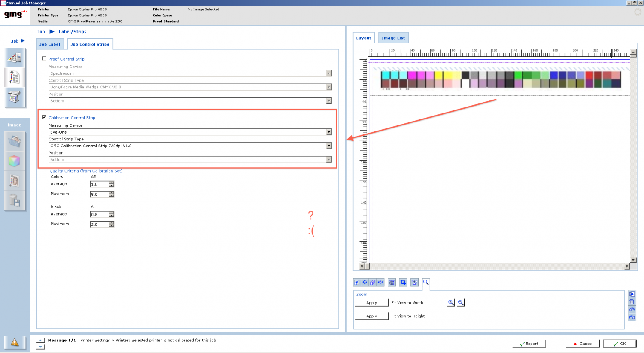Click the Quality Criteria (from Calibration Set) heading
This screenshot has height=353, width=644.
[x=86, y=171]
